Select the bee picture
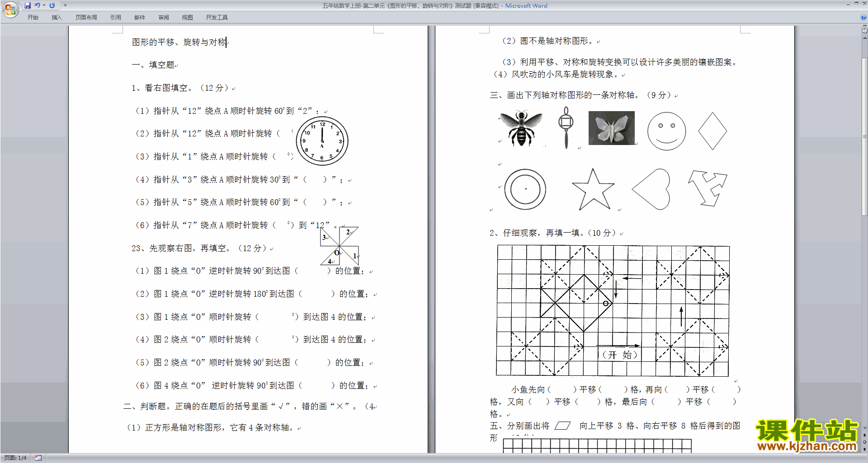Screen dimensions: 868x463 pyautogui.click(x=521, y=128)
